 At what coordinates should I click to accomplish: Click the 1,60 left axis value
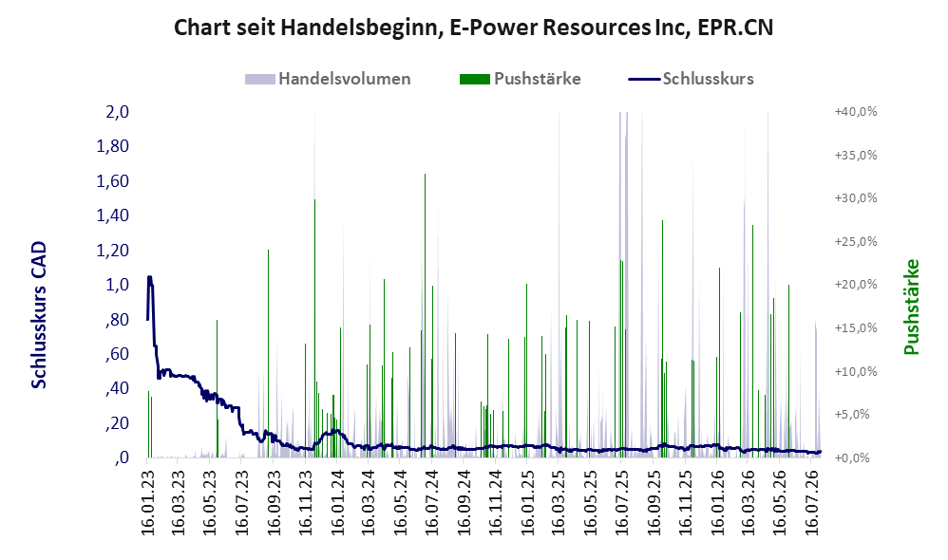pyautogui.click(x=112, y=181)
